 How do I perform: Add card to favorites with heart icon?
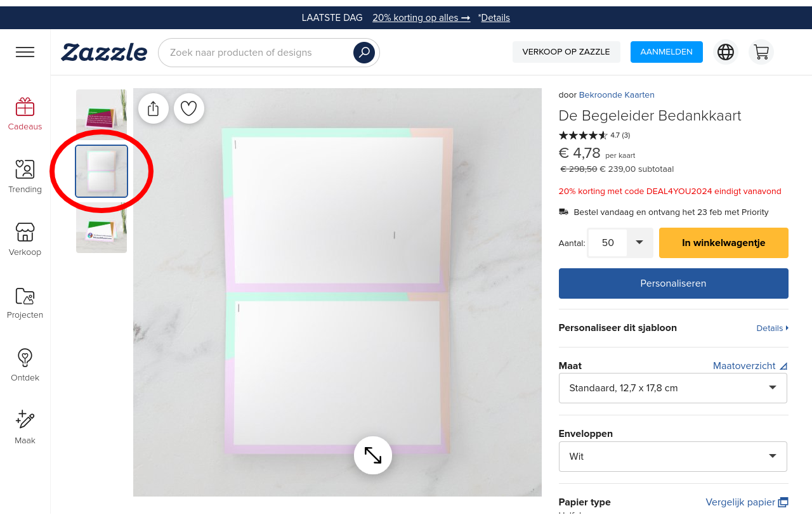pos(189,108)
